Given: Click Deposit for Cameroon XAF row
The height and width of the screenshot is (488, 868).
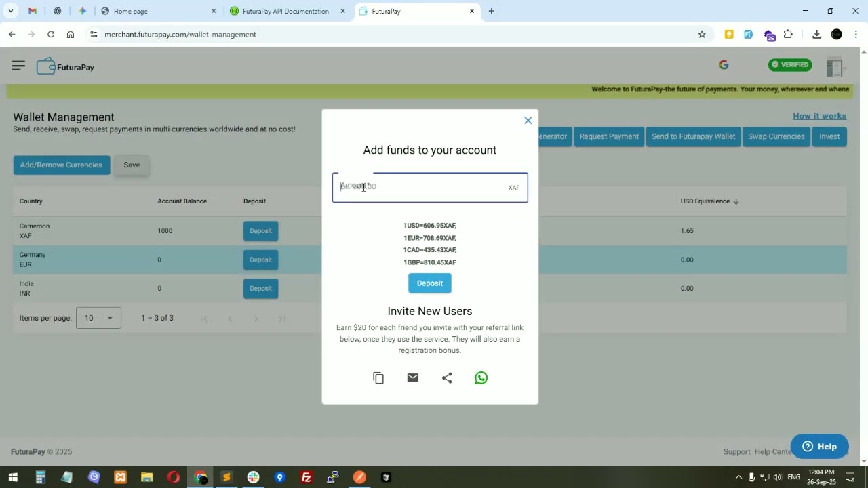Looking at the screenshot, I should (260, 231).
